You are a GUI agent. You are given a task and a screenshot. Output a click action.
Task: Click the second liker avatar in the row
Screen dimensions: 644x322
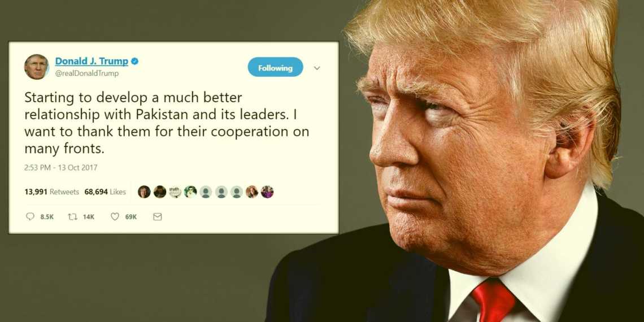(160, 192)
